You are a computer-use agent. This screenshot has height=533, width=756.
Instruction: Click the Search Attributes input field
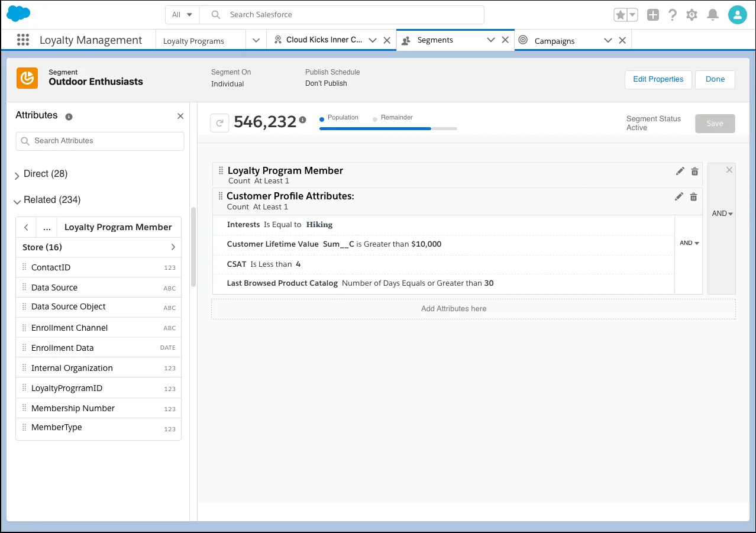click(x=99, y=141)
